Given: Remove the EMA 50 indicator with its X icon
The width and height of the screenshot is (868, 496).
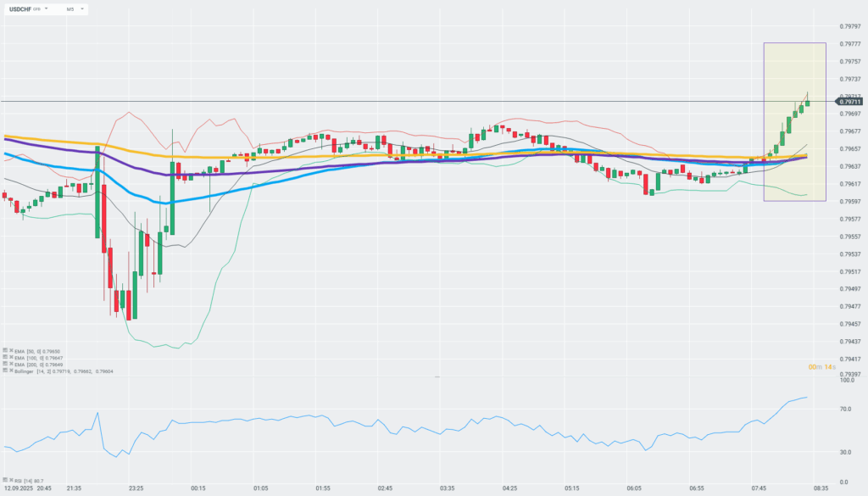Looking at the screenshot, I should pyautogui.click(x=12, y=351).
